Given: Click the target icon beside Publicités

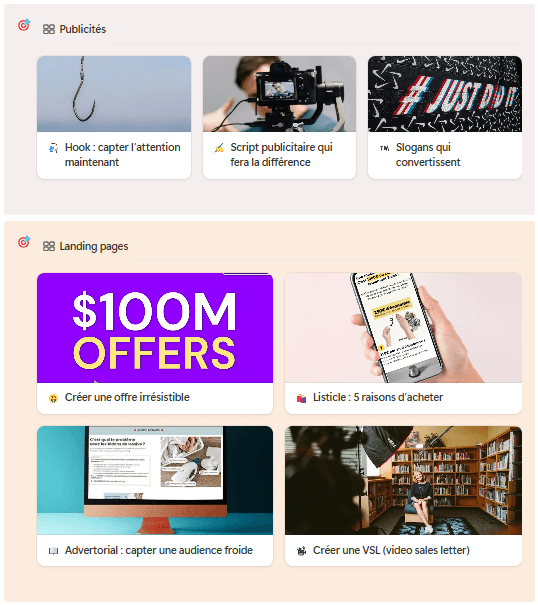Looking at the screenshot, I should point(24,25).
